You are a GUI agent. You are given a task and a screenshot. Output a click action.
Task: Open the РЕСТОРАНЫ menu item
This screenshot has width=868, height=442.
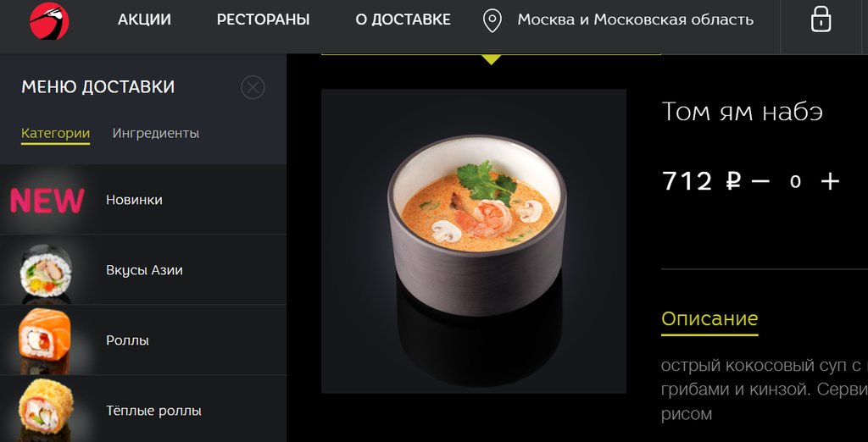pyautogui.click(x=263, y=20)
